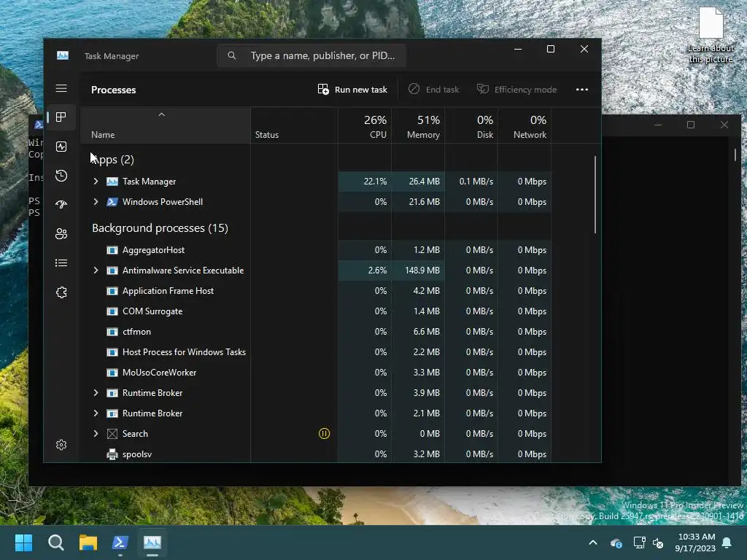Expand the Windows PowerShell process group

click(x=96, y=202)
